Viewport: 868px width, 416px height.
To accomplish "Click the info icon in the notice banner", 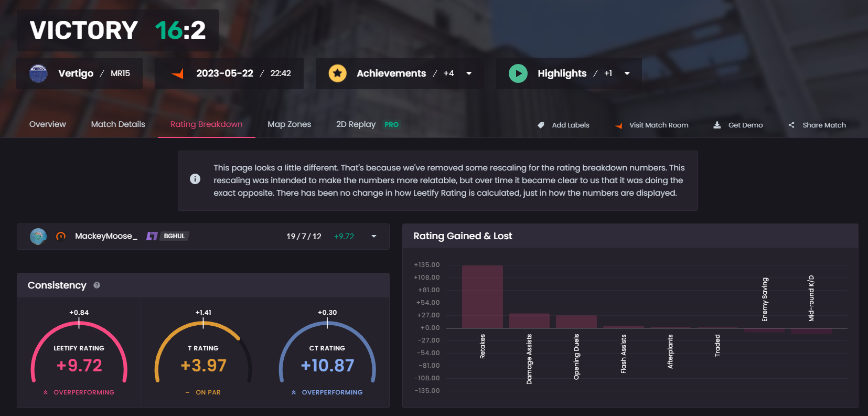I will pos(195,179).
